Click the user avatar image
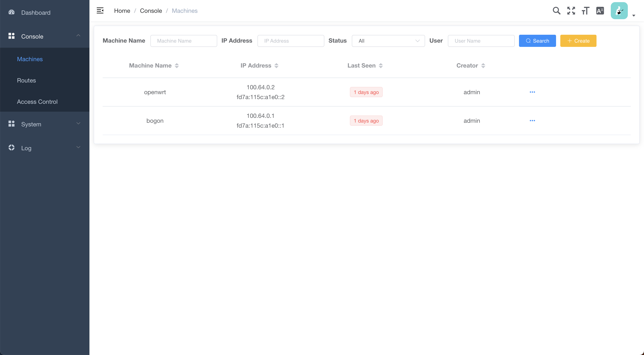 [619, 10]
